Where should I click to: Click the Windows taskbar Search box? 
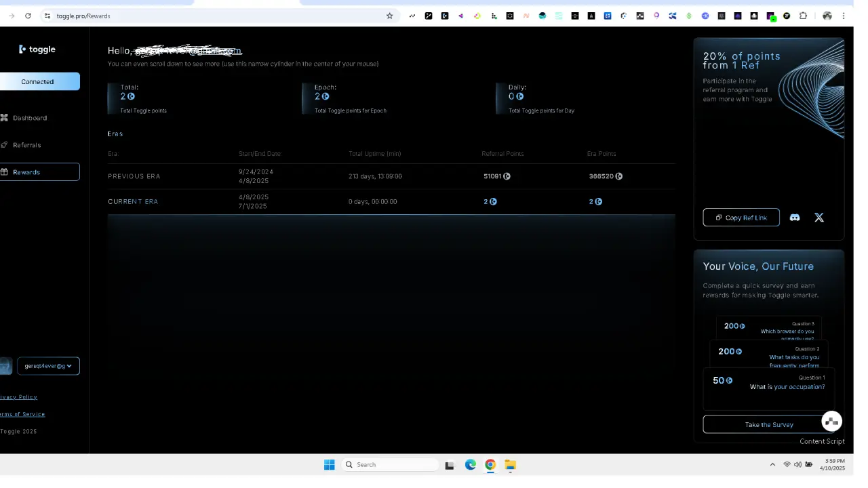pos(391,464)
